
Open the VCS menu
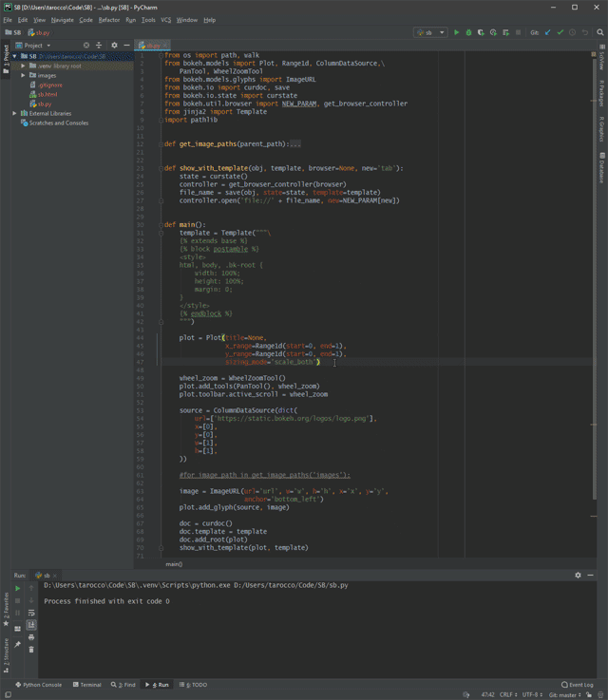tap(165, 20)
